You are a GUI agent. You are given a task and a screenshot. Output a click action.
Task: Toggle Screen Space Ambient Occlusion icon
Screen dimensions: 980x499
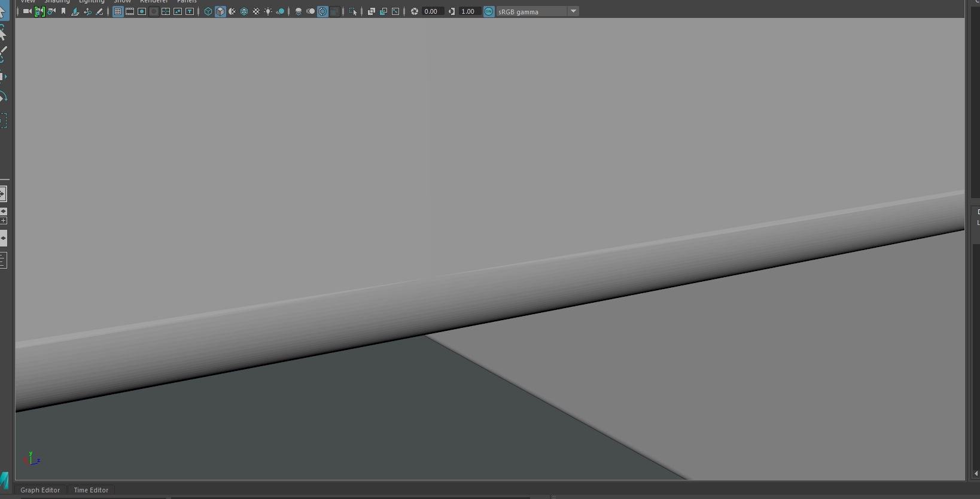[x=299, y=11]
